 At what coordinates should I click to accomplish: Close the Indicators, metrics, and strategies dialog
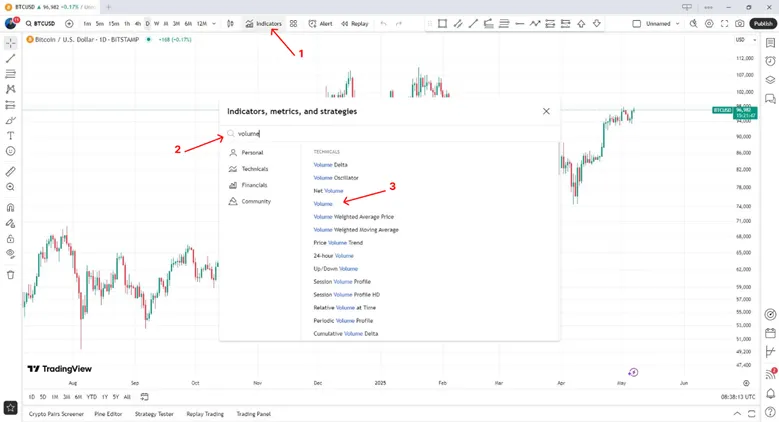pos(546,111)
